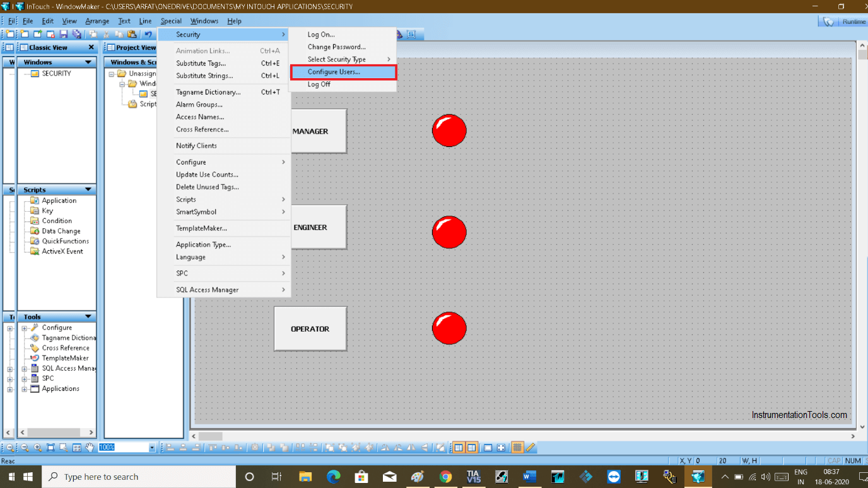868x488 pixels.
Task: Toggle left panel layout icon
Action: point(459,448)
